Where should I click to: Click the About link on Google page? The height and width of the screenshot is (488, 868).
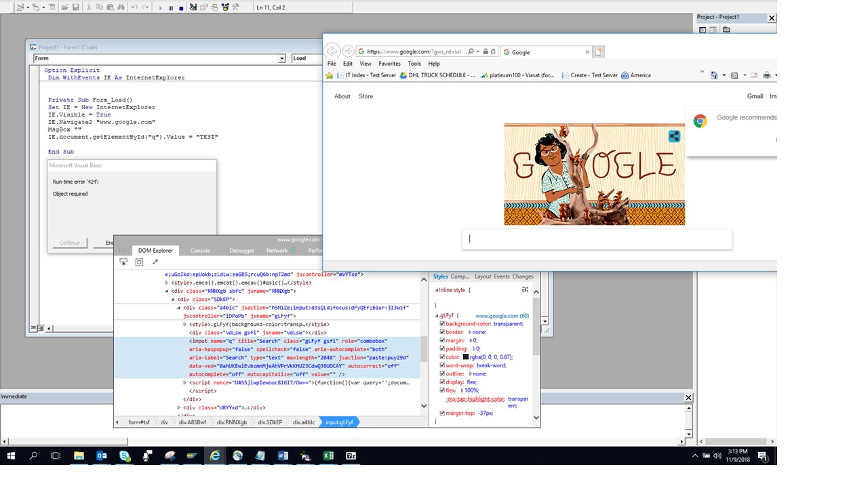point(342,96)
